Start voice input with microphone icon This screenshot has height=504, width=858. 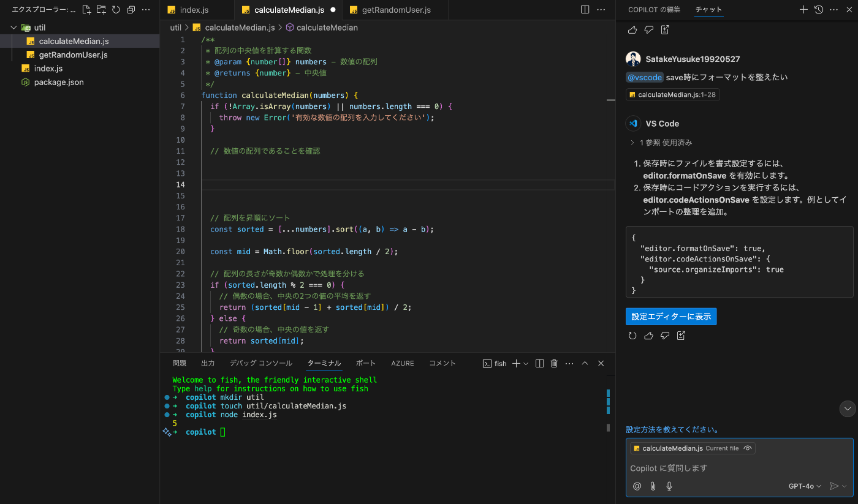[x=669, y=486]
